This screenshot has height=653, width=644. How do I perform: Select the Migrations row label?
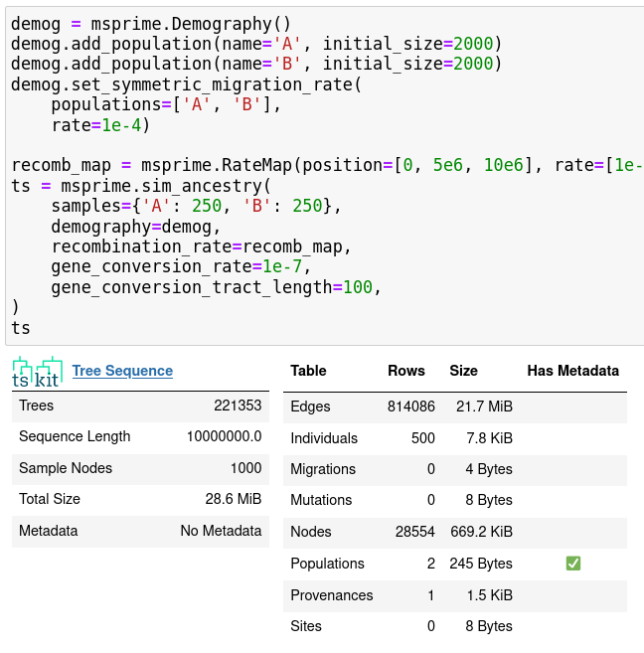coord(322,469)
